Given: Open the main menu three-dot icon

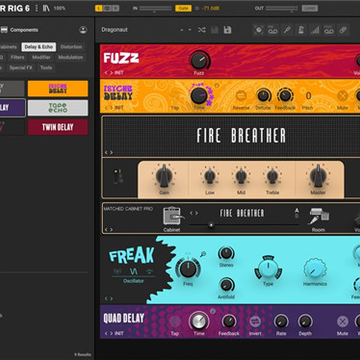Looking at the screenshot, I should pyautogui.click(x=36, y=8).
